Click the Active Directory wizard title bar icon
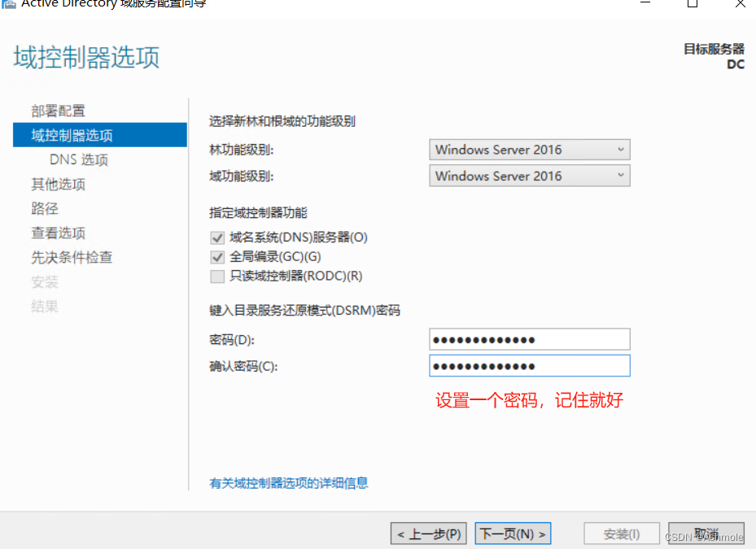The width and height of the screenshot is (756, 549). pos(9,4)
